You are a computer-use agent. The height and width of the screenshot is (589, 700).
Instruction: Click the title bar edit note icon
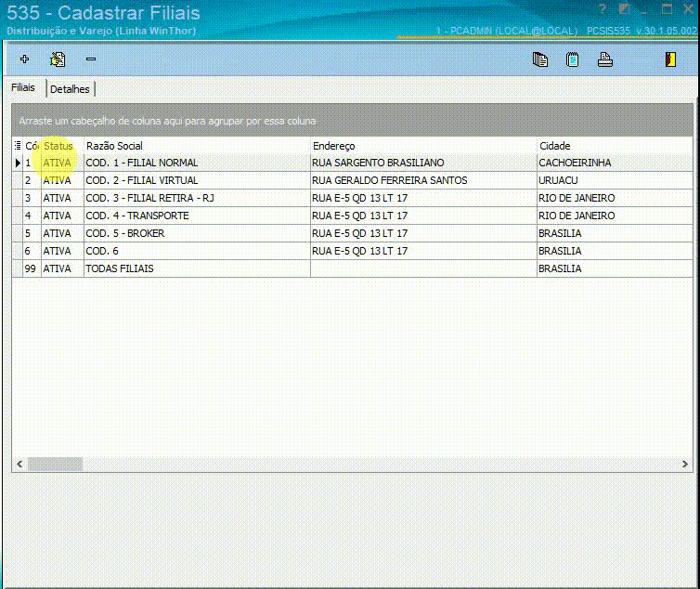coord(624,9)
